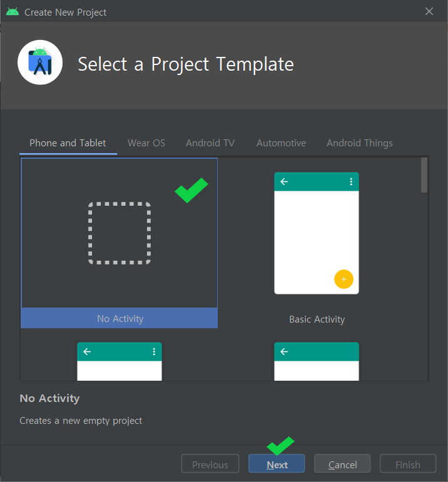Screen dimensions: 448x482
Task: Click the overflow dots in Basic Activity preview
Action: pyautogui.click(x=351, y=182)
